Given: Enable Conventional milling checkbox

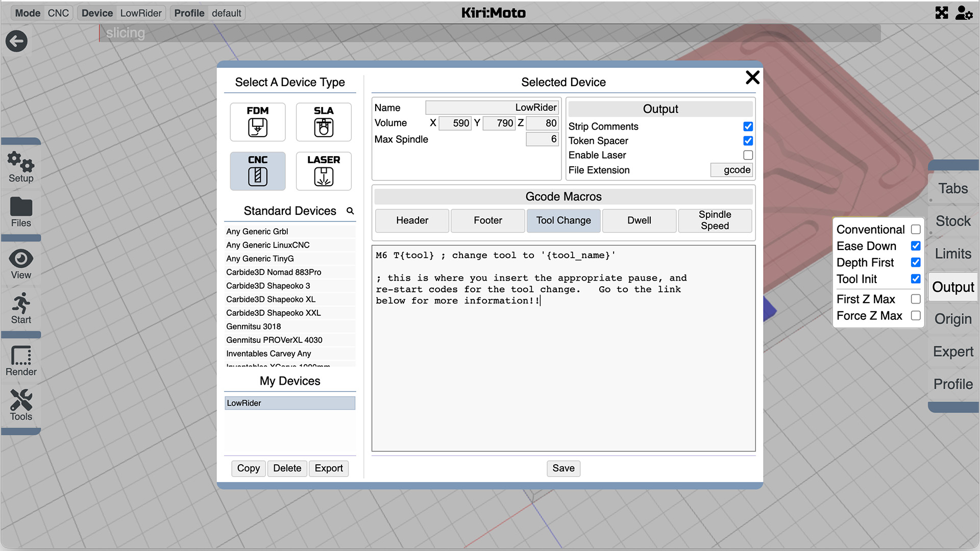Looking at the screenshot, I should coord(916,230).
